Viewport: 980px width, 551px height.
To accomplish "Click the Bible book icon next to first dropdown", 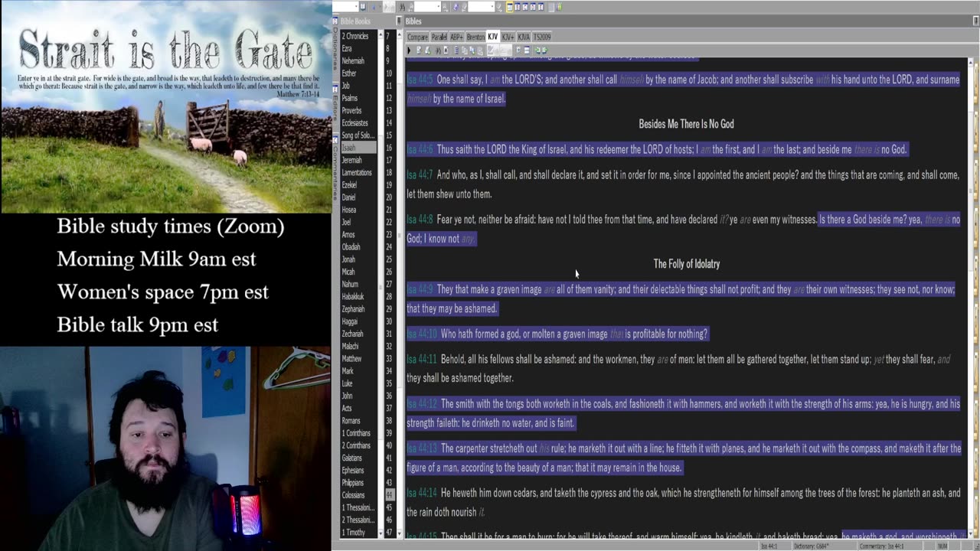I will click(x=362, y=7).
